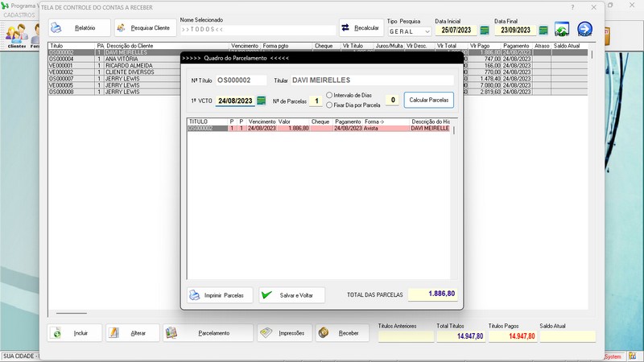The width and height of the screenshot is (644, 362).
Task: Select title OS000008 row
Action: [114, 92]
